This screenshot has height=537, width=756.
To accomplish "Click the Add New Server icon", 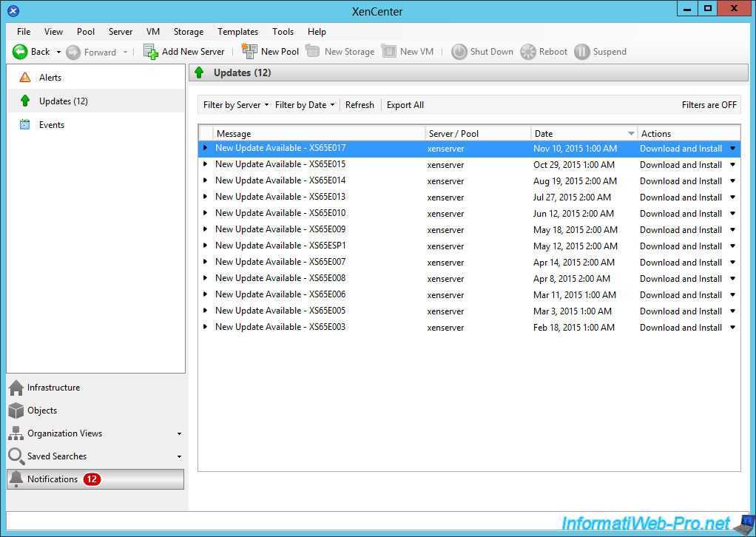I will (x=151, y=52).
